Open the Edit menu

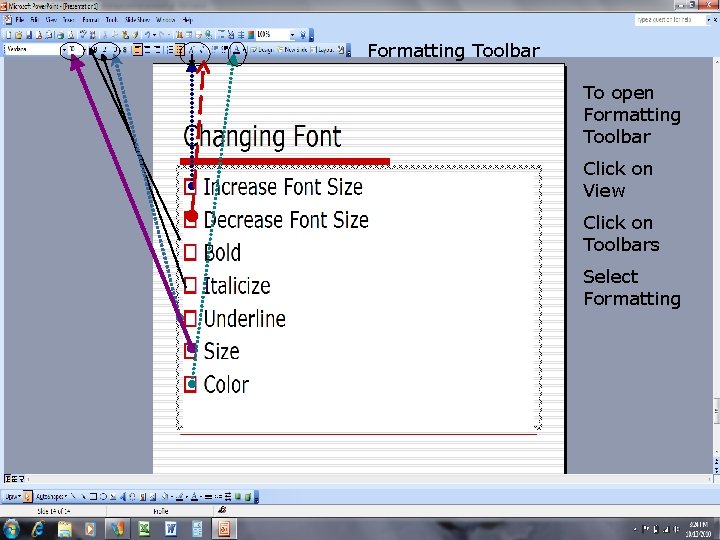pos(34,20)
